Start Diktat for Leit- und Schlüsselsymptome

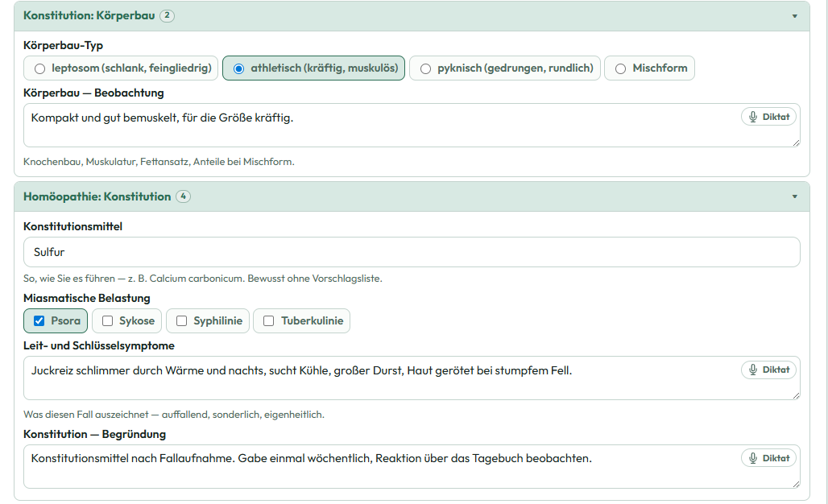pos(769,370)
